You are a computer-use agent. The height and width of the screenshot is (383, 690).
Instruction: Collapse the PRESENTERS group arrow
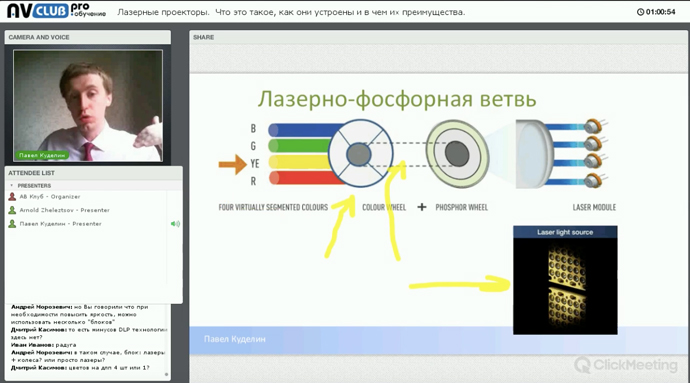click(11, 186)
